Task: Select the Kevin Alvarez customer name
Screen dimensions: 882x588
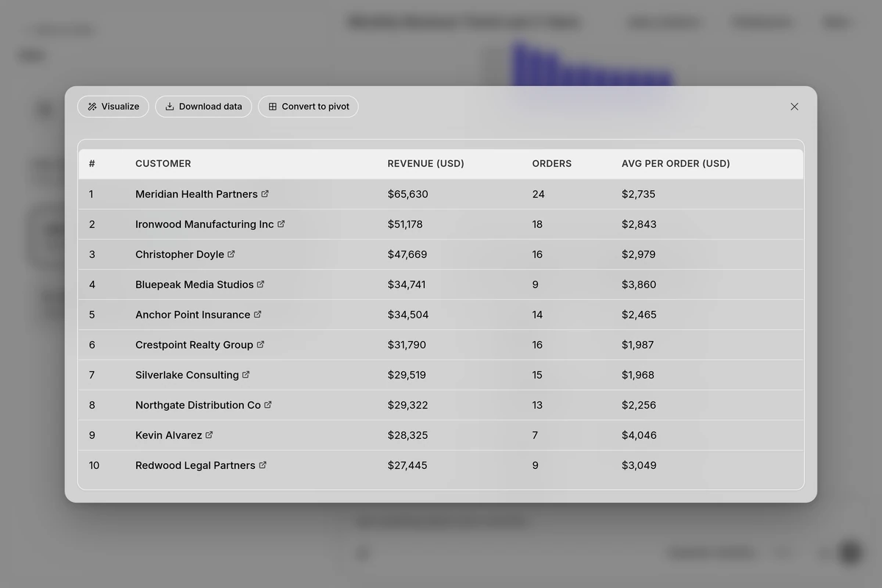Action: 168,435
